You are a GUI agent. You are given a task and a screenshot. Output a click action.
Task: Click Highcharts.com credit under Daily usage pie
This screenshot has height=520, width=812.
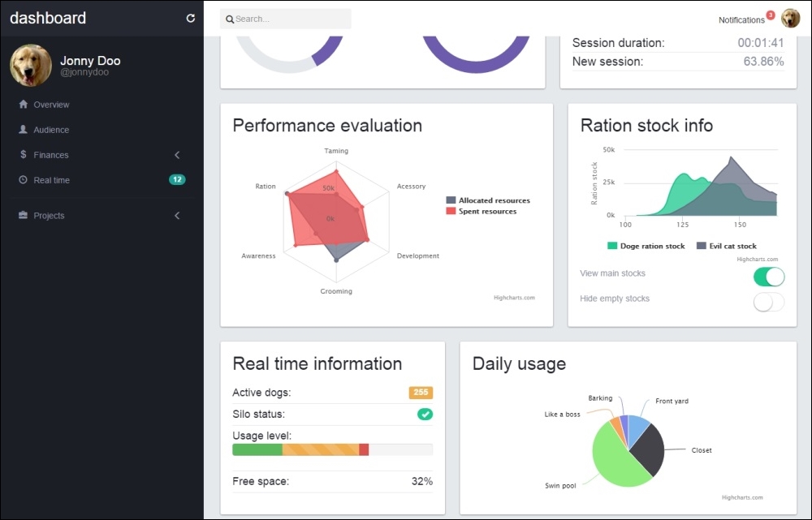click(x=742, y=497)
